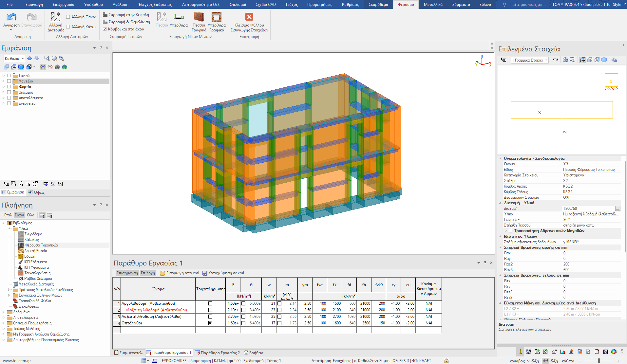This screenshot has width=627, height=364.
Task: Click the Undo (Αναίρεση) icon
Action: pos(11,17)
